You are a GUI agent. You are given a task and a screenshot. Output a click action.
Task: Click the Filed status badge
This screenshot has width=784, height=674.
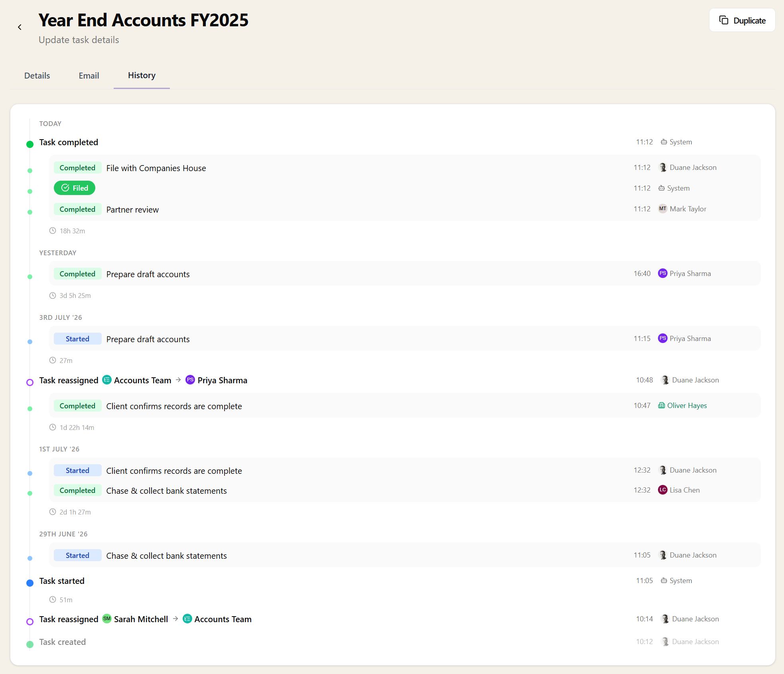point(75,188)
